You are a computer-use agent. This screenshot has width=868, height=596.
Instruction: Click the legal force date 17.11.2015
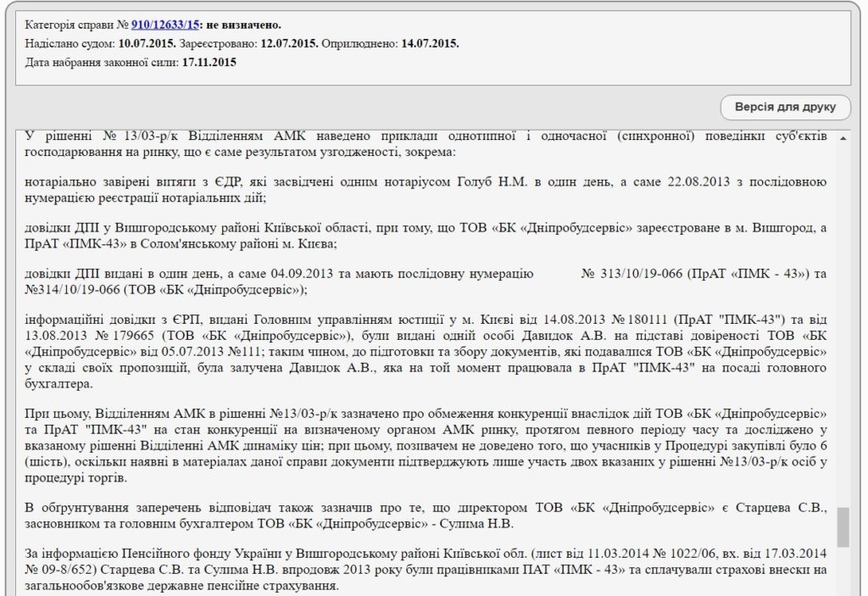(209, 62)
